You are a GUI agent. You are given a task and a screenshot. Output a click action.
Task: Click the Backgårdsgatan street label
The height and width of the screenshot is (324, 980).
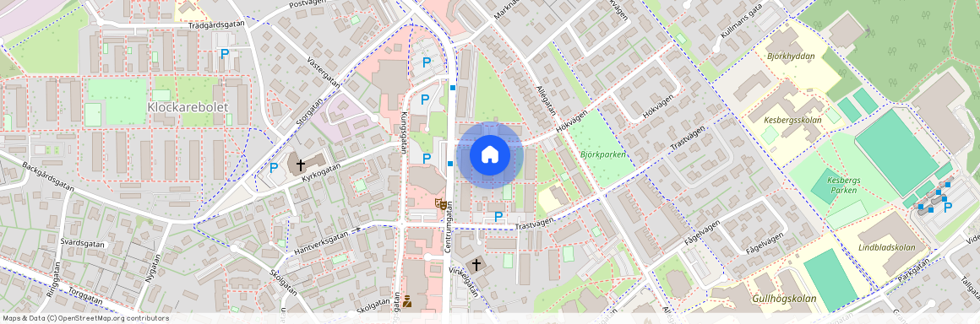click(x=47, y=176)
